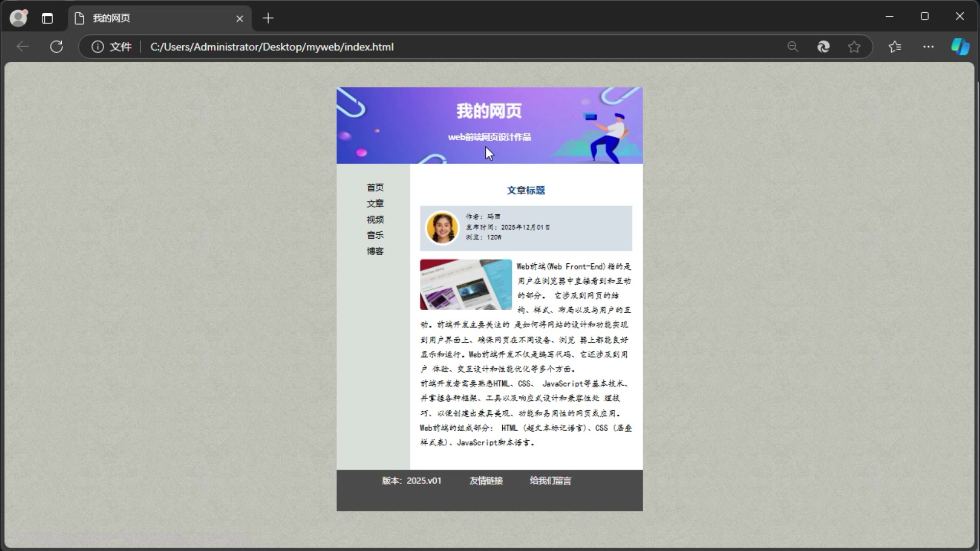This screenshot has height=551, width=980.
Task: Open the favorites bar list icon
Action: (895, 46)
